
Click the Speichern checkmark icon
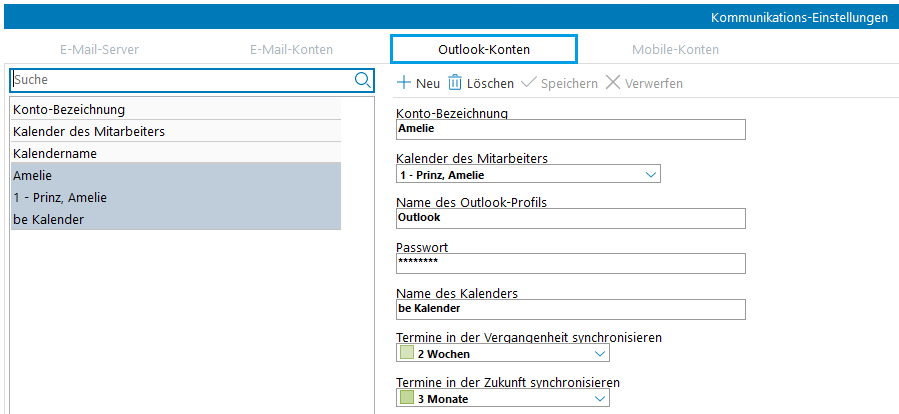(529, 83)
